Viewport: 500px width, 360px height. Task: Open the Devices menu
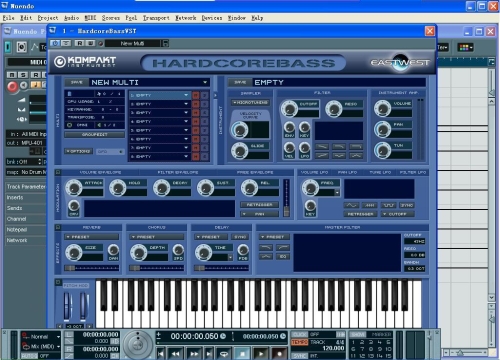pos(212,18)
